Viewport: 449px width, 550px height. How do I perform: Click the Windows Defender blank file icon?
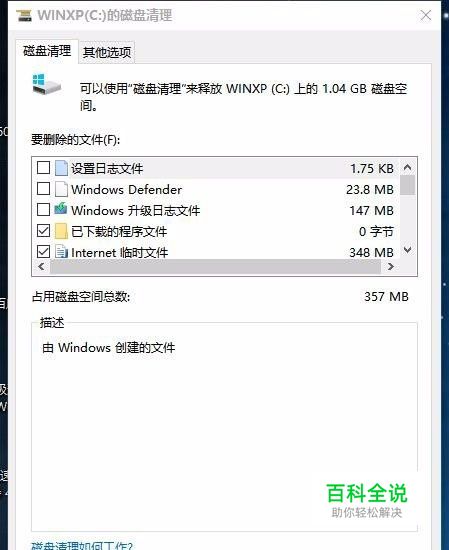pyautogui.click(x=61, y=189)
